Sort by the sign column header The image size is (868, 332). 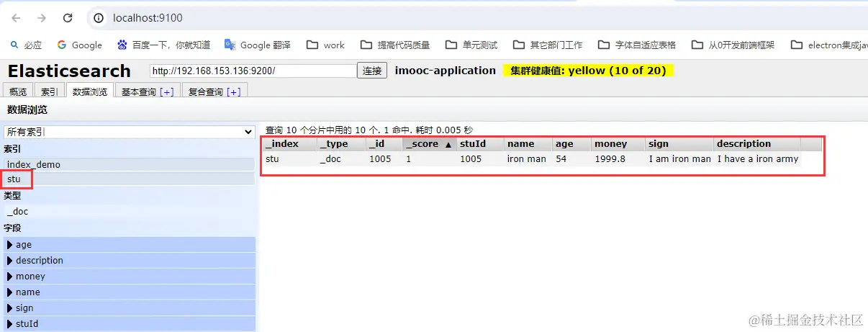pos(679,144)
